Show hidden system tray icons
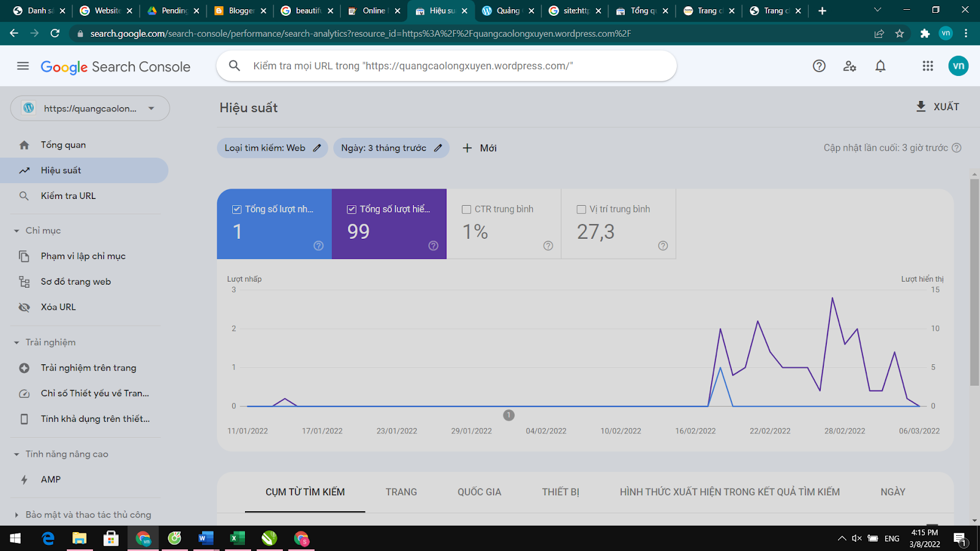 (842, 538)
